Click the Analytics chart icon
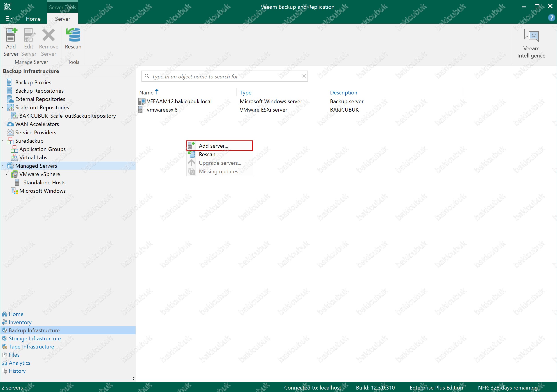557x392 pixels. (4, 363)
